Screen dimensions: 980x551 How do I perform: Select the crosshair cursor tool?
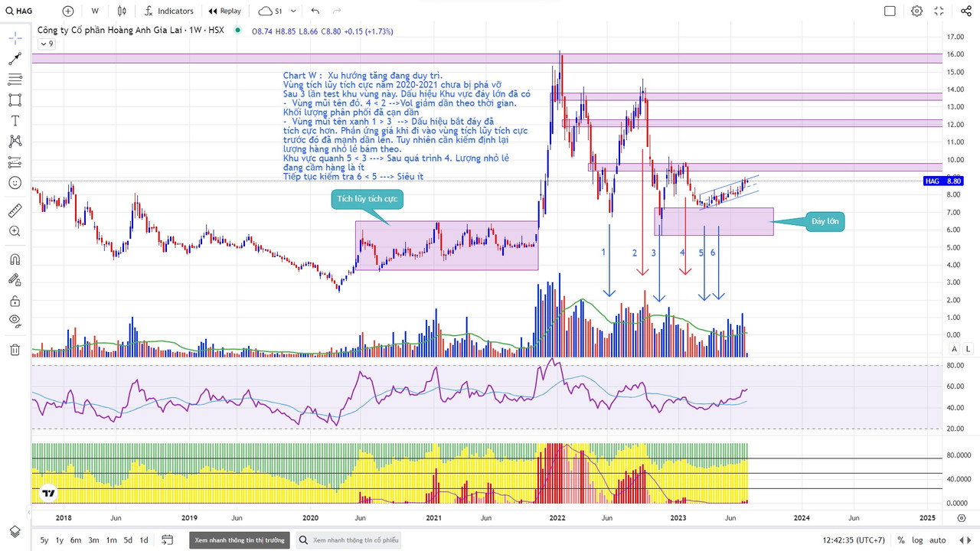point(15,38)
